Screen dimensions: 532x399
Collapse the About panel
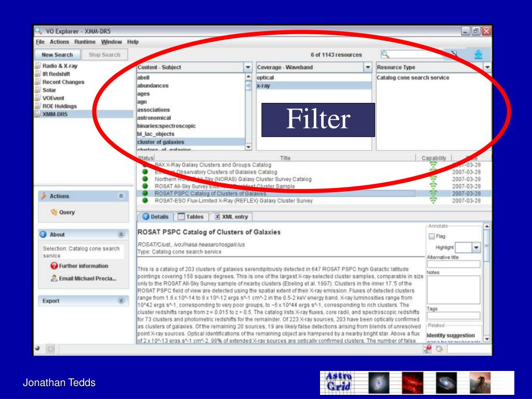click(x=121, y=234)
